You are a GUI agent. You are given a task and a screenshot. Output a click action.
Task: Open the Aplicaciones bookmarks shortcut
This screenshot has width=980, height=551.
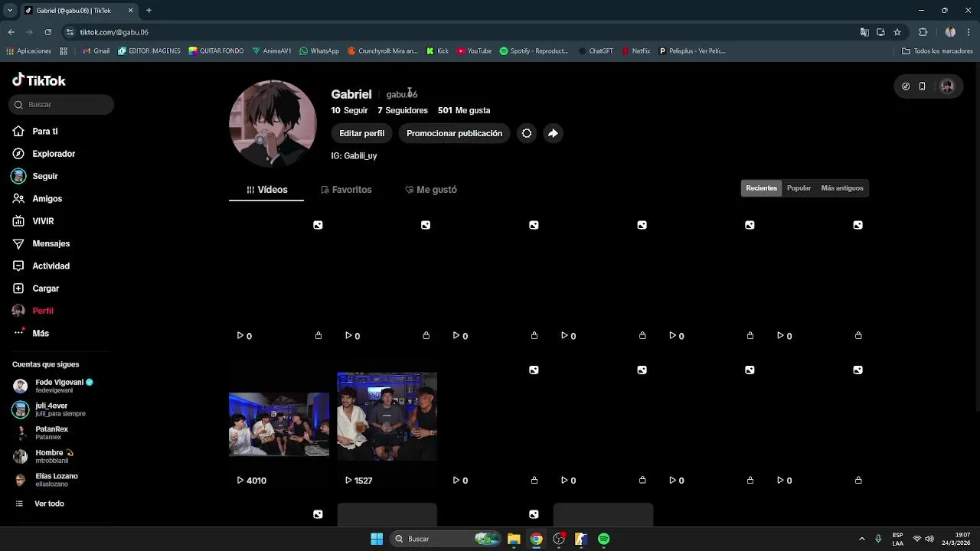[x=28, y=51]
